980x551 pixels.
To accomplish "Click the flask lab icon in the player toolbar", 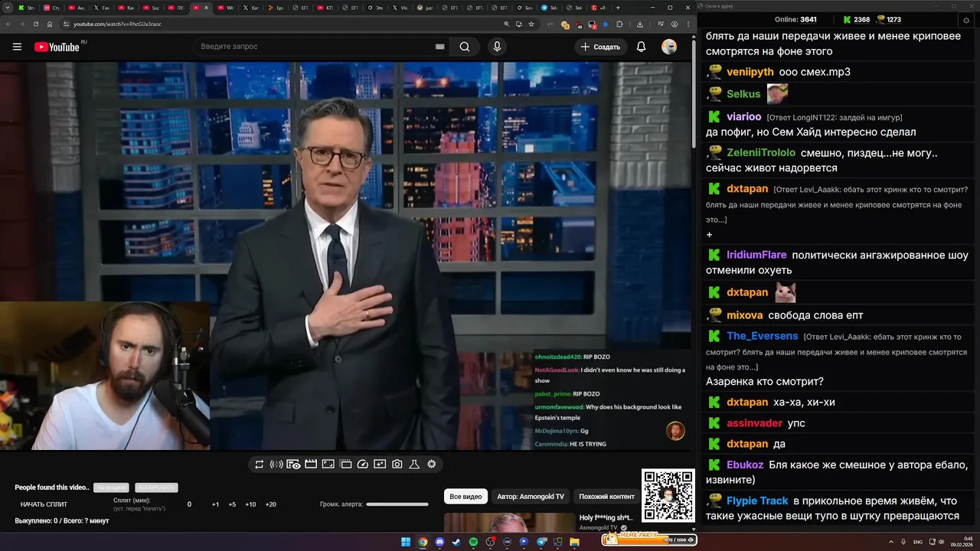I will pos(414,464).
